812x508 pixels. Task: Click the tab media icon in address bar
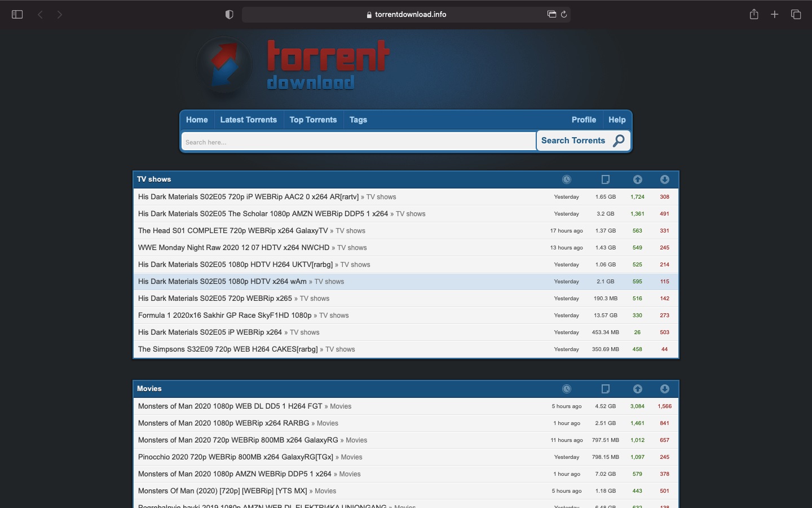[x=551, y=15]
